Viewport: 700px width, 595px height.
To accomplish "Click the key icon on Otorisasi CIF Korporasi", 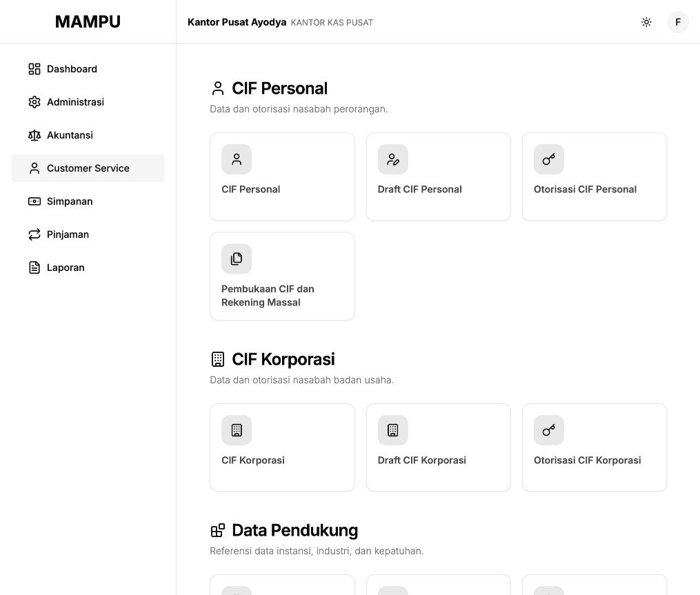I will (549, 430).
